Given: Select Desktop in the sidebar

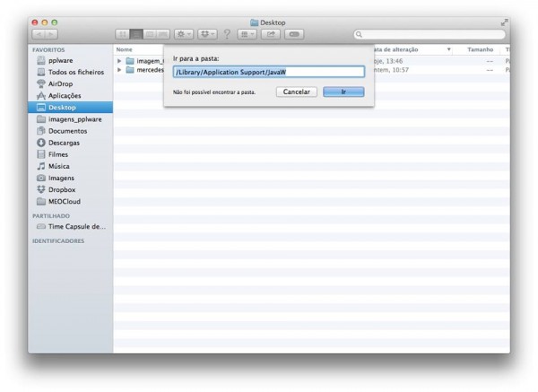Looking at the screenshot, I should (x=71, y=107).
